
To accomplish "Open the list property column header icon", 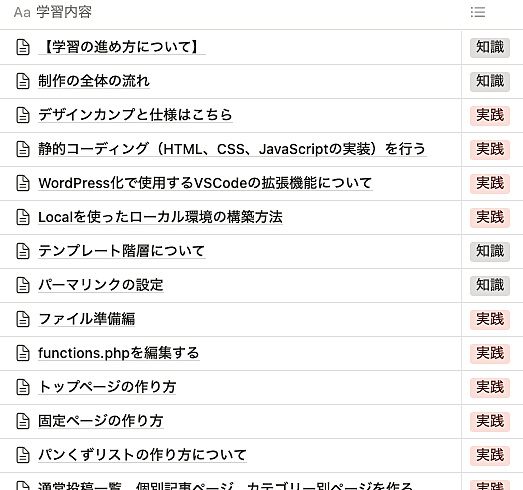I will 478,12.
